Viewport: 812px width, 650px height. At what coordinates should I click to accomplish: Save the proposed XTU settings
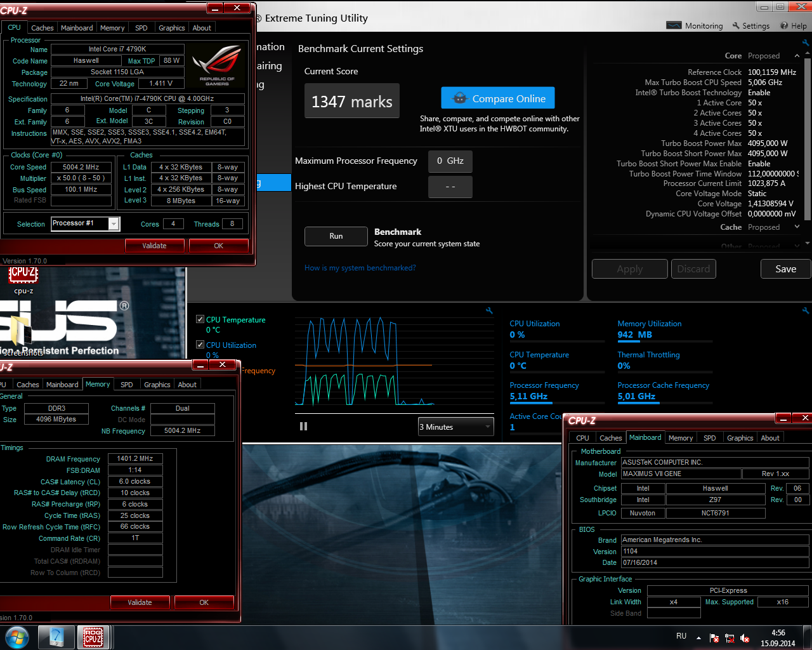tap(785, 269)
